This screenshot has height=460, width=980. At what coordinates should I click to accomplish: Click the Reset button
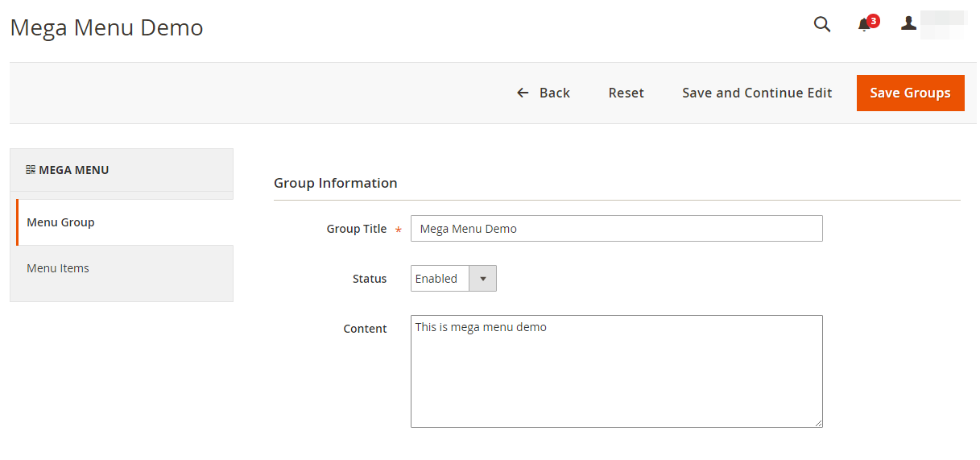[626, 93]
